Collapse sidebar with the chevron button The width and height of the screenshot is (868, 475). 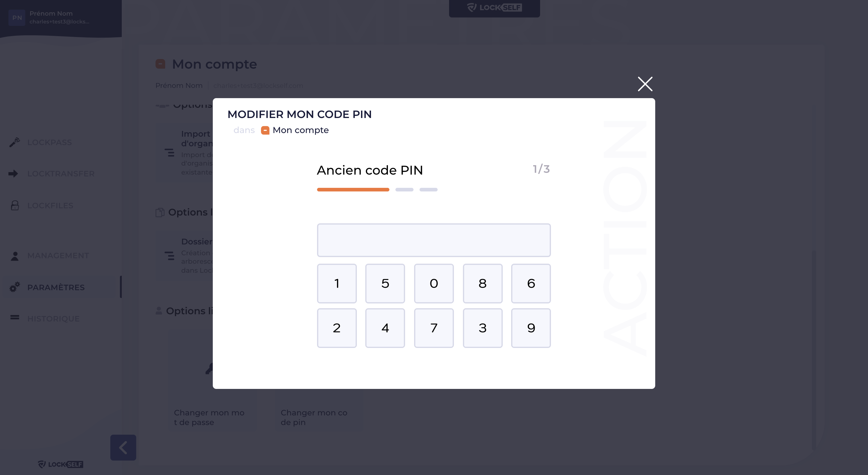point(123,447)
